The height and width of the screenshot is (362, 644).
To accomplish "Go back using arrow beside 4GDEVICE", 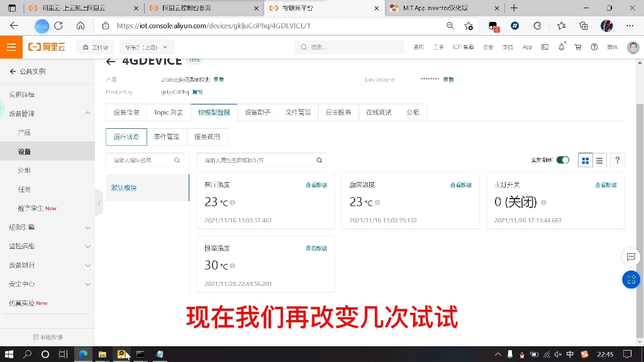I will click(x=110, y=60).
